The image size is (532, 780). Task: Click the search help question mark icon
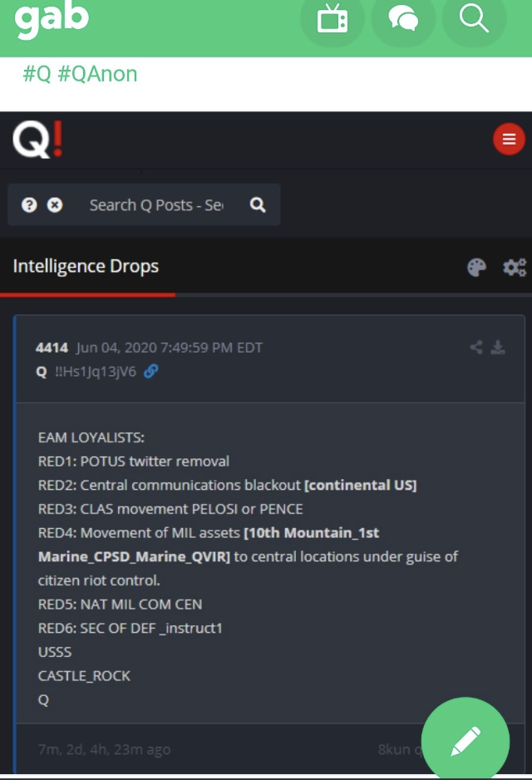click(29, 205)
